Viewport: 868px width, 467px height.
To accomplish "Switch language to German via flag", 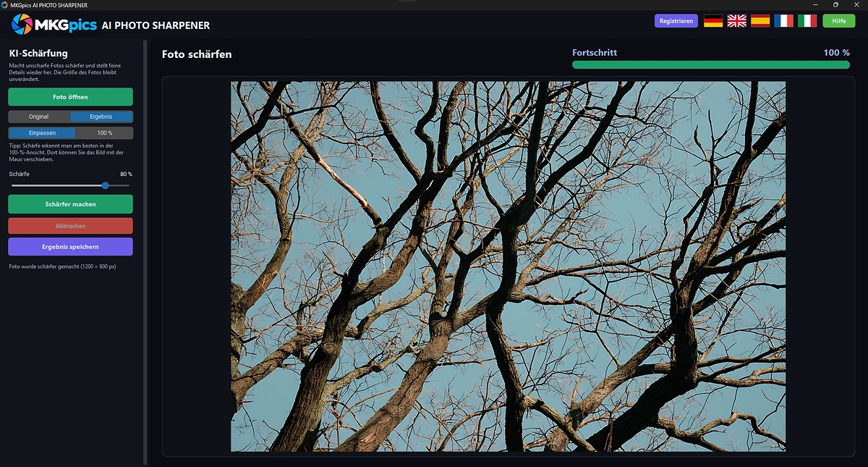I will [713, 21].
